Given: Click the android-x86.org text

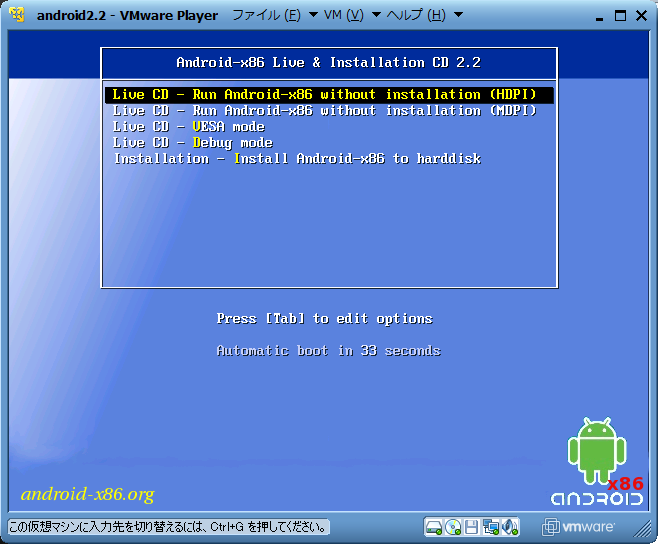Looking at the screenshot, I should [x=88, y=494].
